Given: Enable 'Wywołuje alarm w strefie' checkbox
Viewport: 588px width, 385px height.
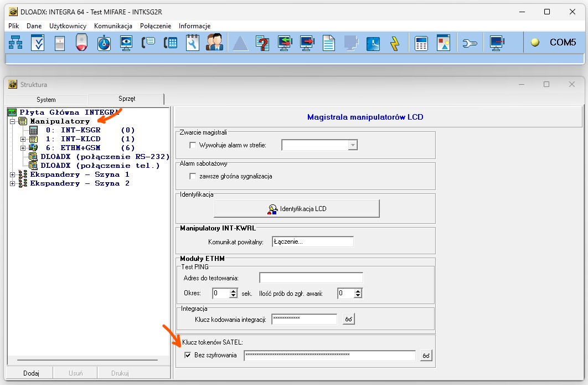Looking at the screenshot, I should click(x=193, y=145).
